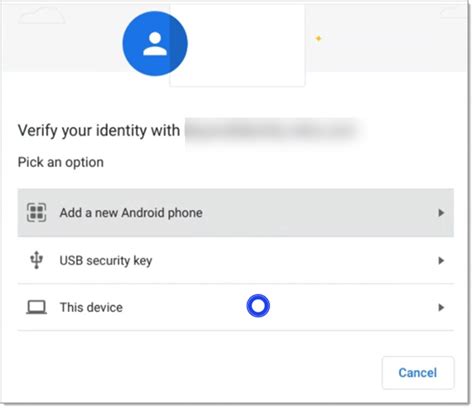Click the faint cloud outline at top right
The height and width of the screenshot is (409, 474).
coord(453,13)
